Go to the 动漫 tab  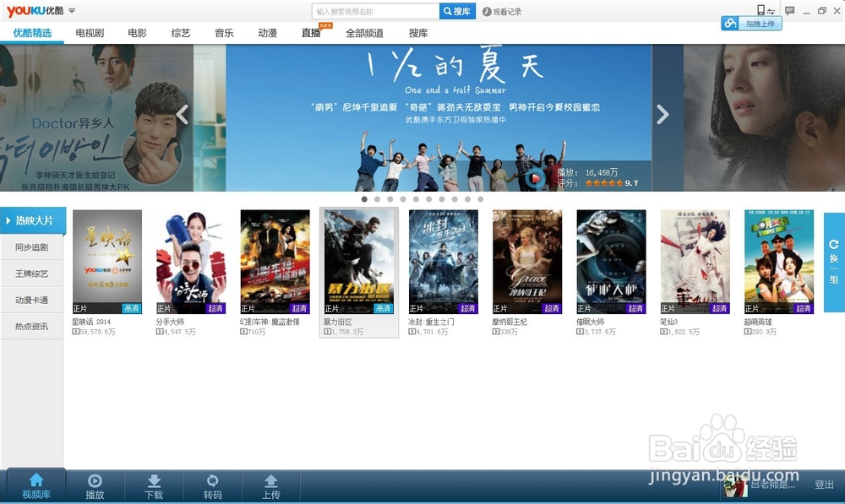click(x=267, y=33)
